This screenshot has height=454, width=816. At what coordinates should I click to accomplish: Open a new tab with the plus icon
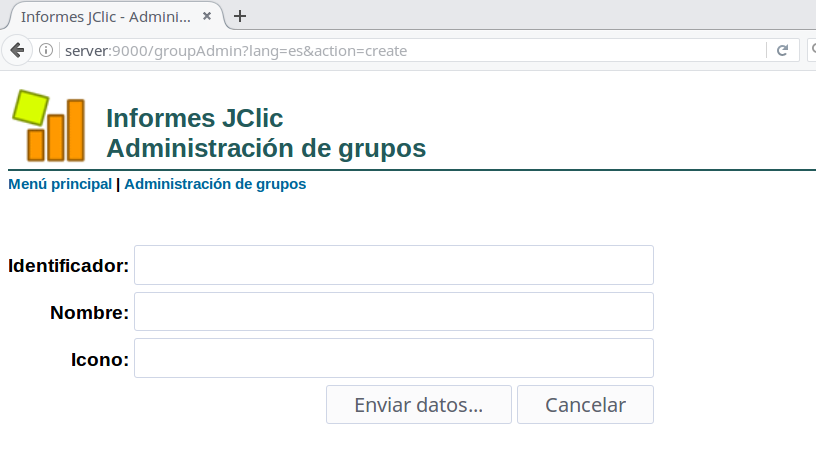click(x=240, y=16)
